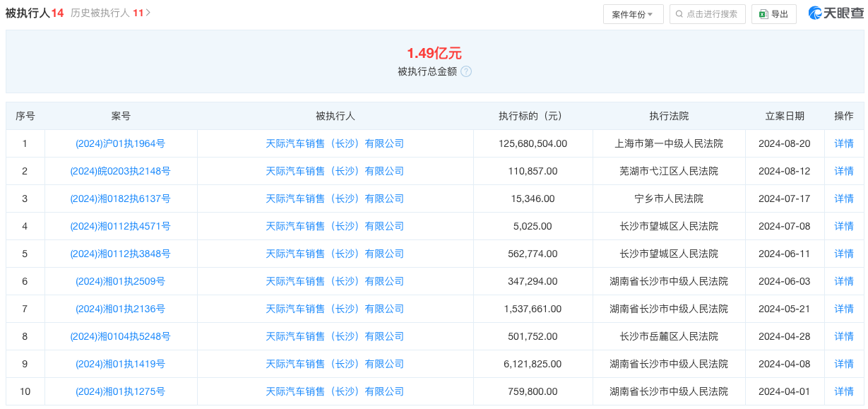Click 天际汽车销售 company link in row 4

click(335, 226)
